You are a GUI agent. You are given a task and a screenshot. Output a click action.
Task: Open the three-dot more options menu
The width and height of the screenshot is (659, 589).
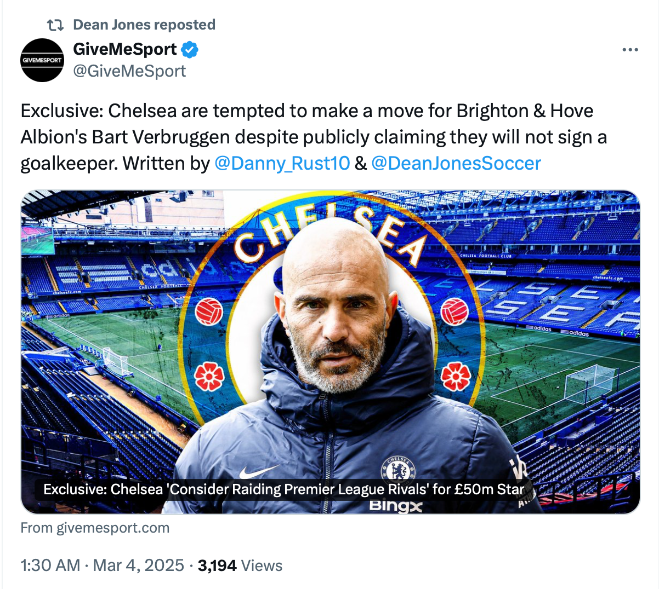[630, 49]
